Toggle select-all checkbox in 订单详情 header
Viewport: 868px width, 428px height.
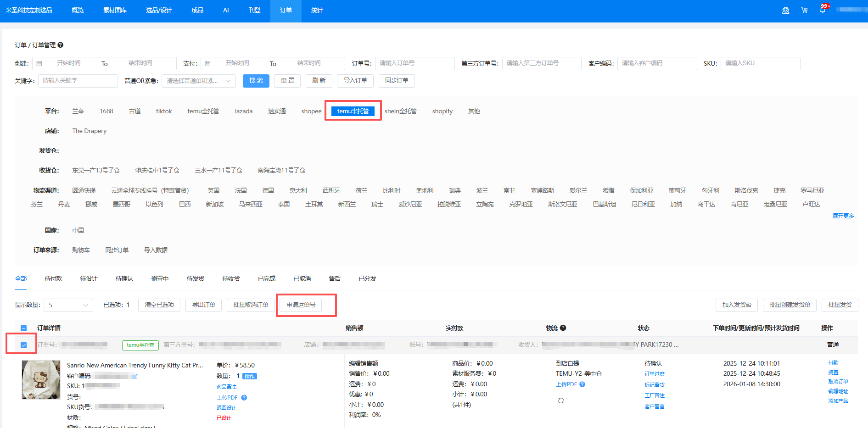pos(24,328)
